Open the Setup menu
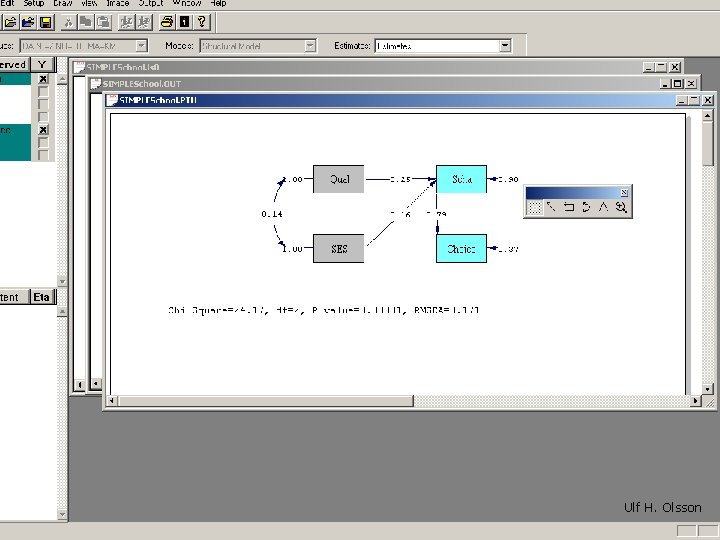The width and height of the screenshot is (720, 540). [34, 3]
